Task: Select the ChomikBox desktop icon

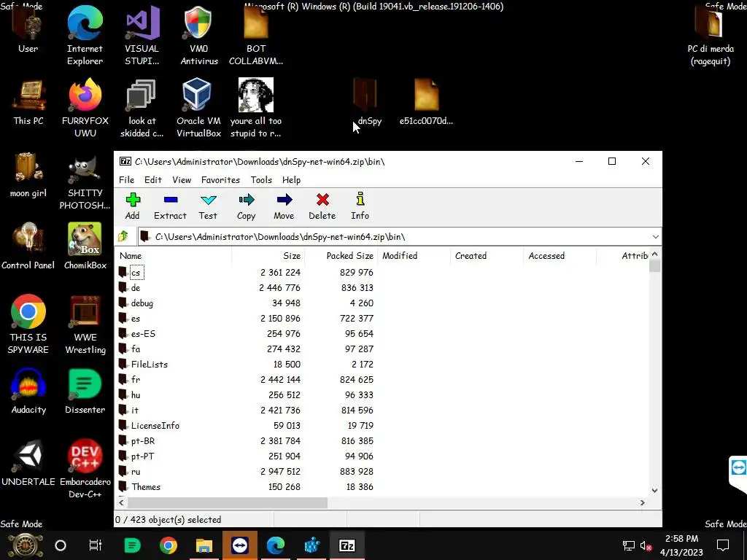Action: click(x=85, y=246)
